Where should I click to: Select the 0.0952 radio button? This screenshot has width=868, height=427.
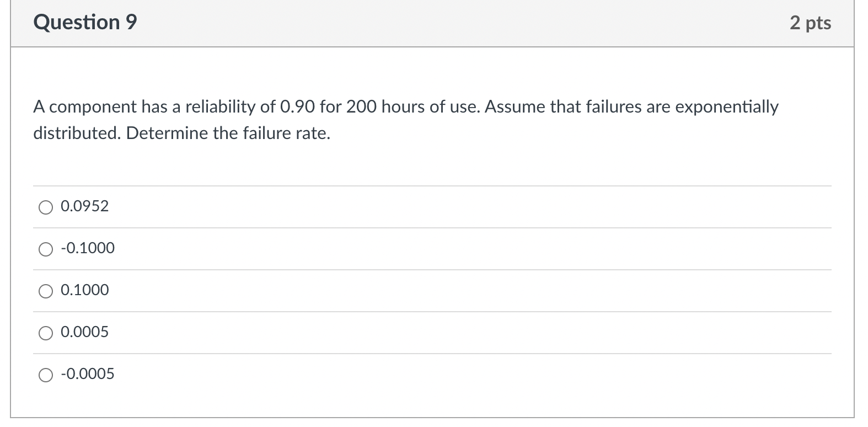tap(46, 207)
